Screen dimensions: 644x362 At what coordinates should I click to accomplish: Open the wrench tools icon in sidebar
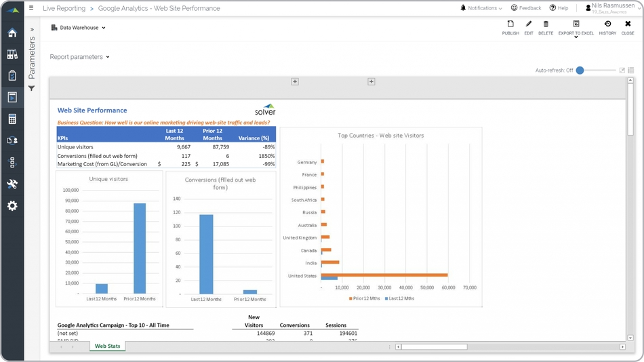(12, 184)
